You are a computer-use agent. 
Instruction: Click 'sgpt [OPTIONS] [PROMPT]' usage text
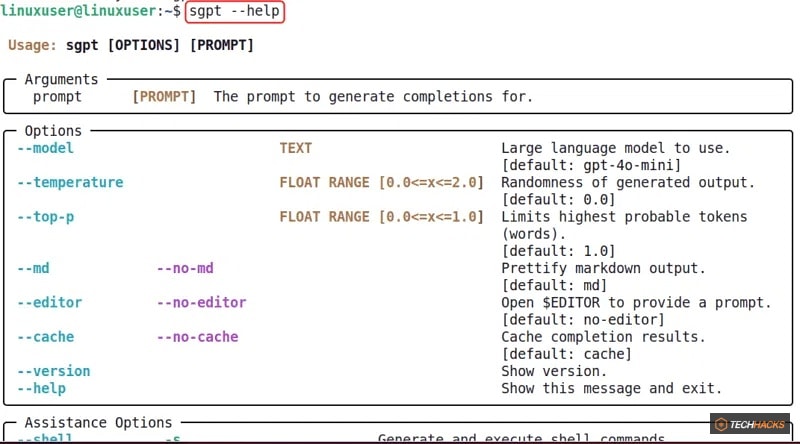click(160, 45)
